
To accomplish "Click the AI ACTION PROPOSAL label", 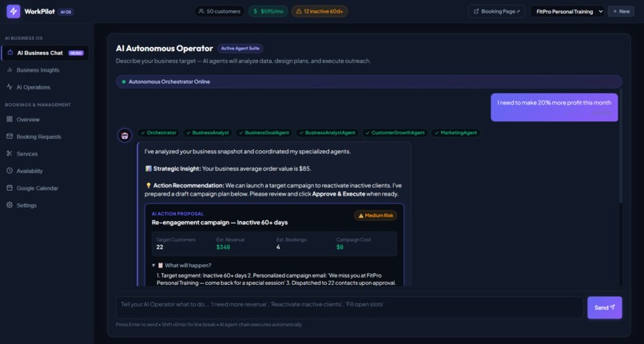I will [177, 214].
